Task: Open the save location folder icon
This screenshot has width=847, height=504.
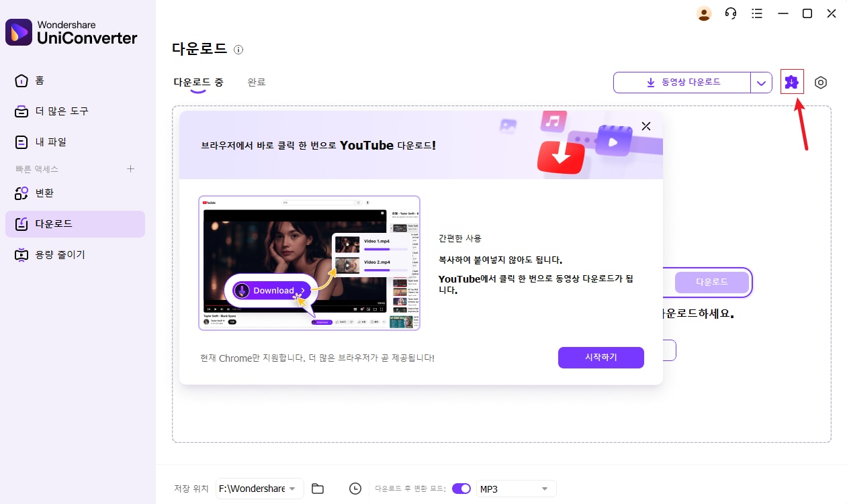Action: click(318, 489)
